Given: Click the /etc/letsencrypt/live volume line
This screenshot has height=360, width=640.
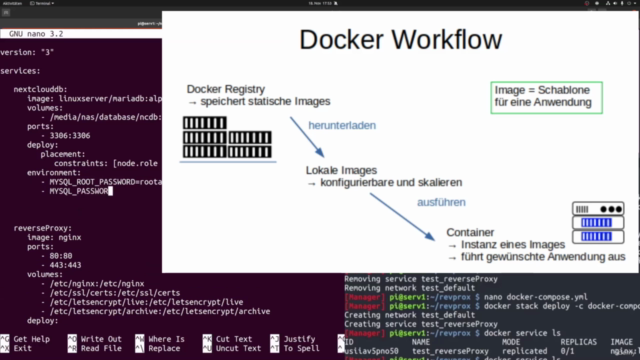Looking at the screenshot, I should (x=142, y=302).
